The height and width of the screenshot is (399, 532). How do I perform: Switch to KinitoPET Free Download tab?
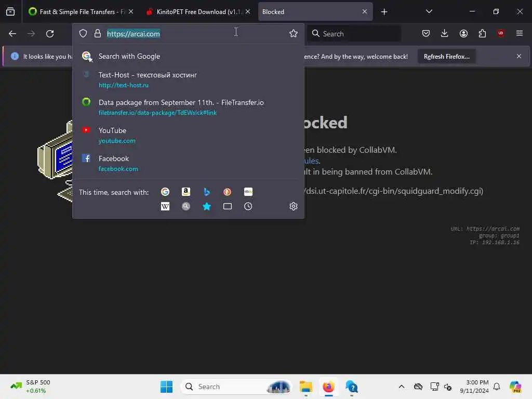point(199,11)
